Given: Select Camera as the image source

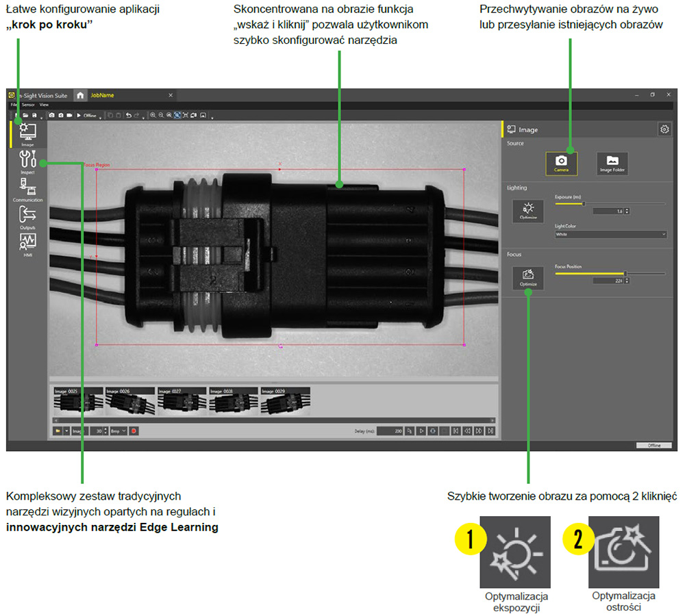Looking at the screenshot, I should 561,163.
